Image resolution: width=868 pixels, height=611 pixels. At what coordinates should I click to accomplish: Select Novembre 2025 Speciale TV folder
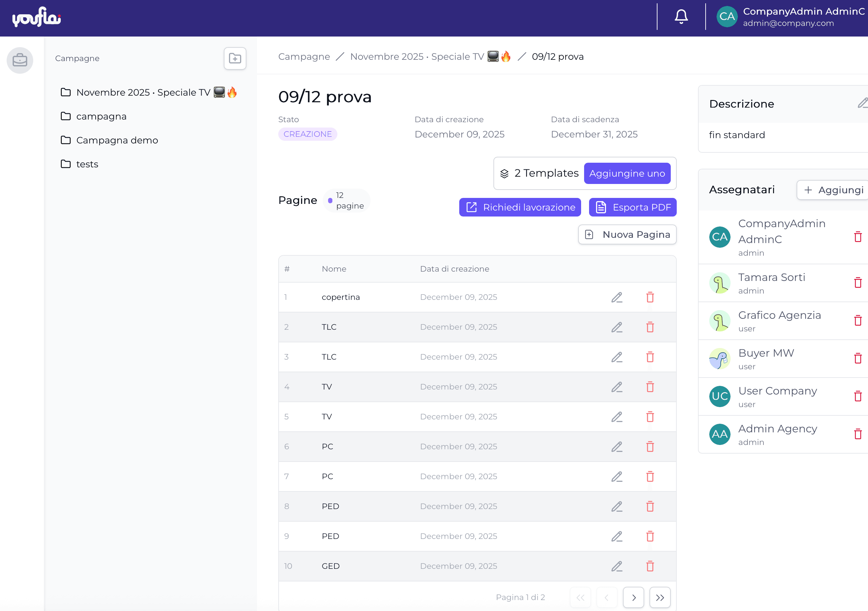pyautogui.click(x=143, y=92)
